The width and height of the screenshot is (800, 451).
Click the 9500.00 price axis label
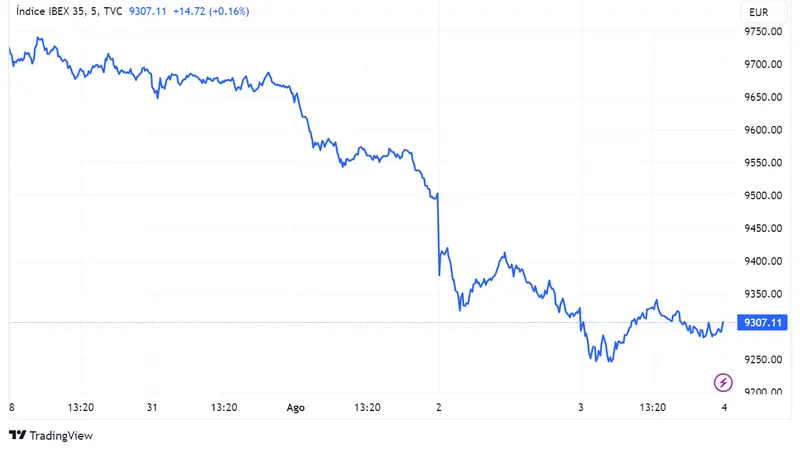[x=763, y=196]
